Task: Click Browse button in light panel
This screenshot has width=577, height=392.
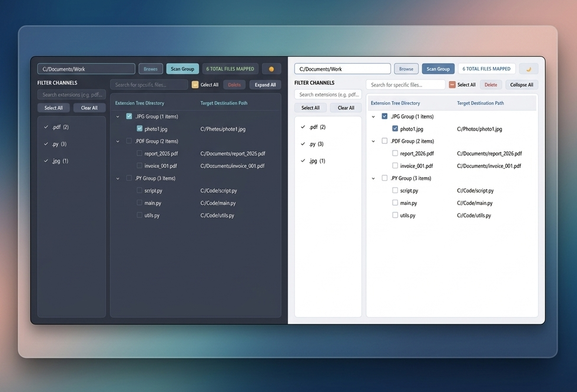Action: pyautogui.click(x=406, y=69)
